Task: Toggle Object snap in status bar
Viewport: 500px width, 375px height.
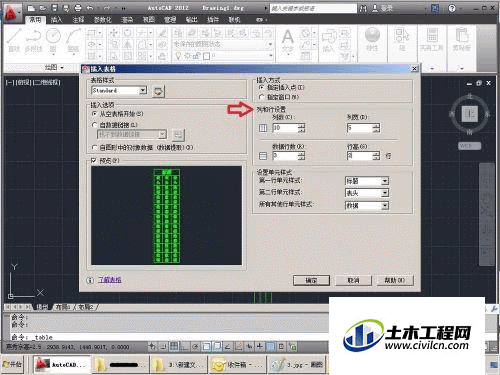Action: 206,347
